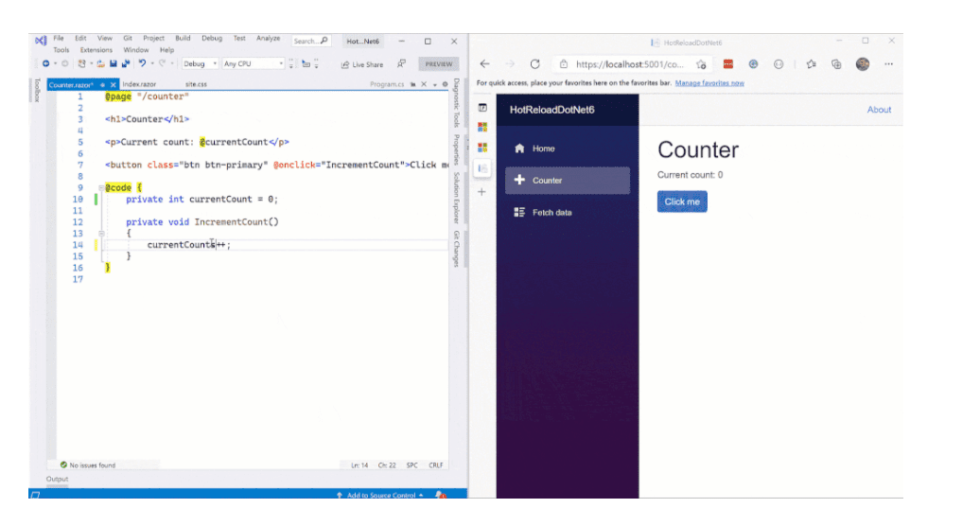Click the No issues found status indicator
980x508 pixels.
tap(87, 464)
